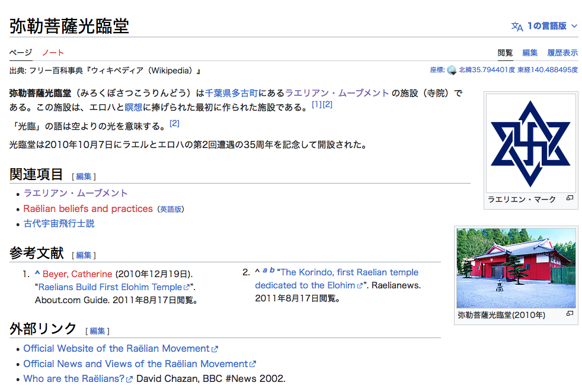Viewport: 582px width, 392px height.
Task: Open Official Website of the Raëlian Movement
Action: coord(121,349)
